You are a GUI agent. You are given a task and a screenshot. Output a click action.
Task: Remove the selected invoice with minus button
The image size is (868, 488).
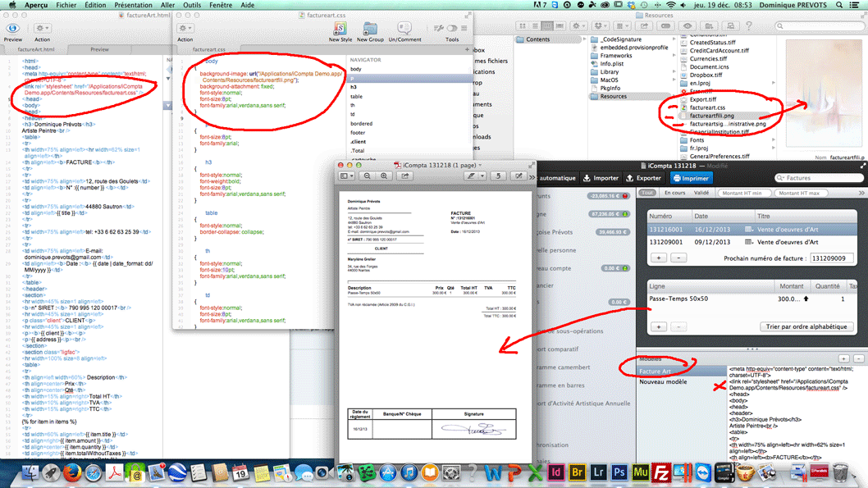(678, 258)
